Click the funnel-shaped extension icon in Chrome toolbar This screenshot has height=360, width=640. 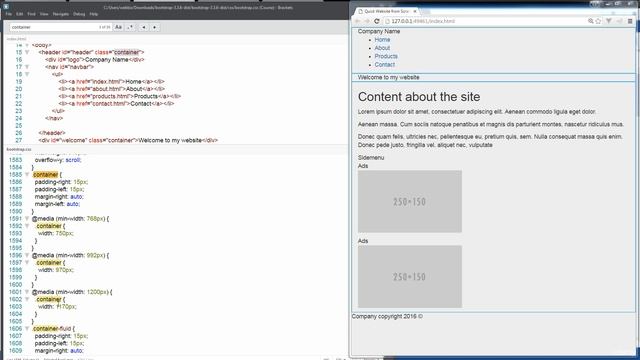(x=609, y=21)
